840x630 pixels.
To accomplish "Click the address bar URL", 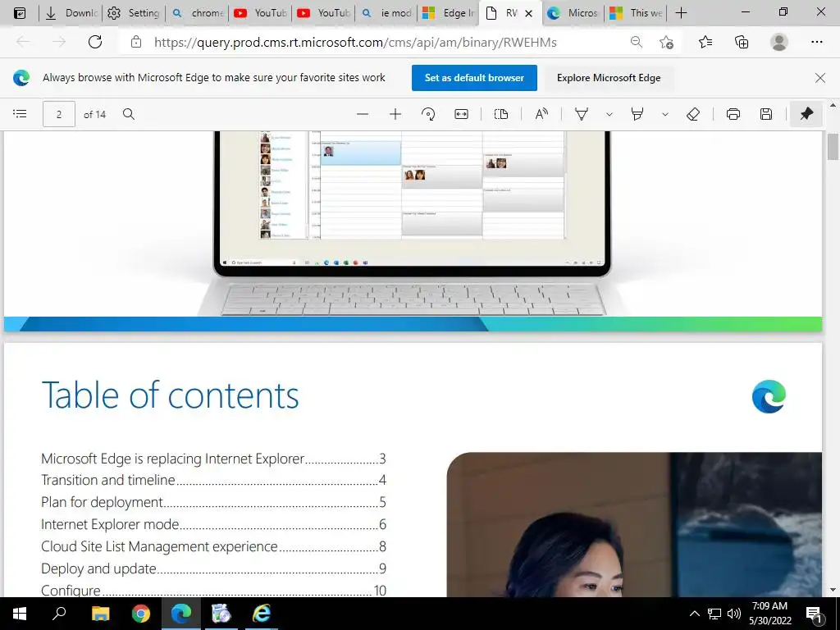I will coord(355,43).
